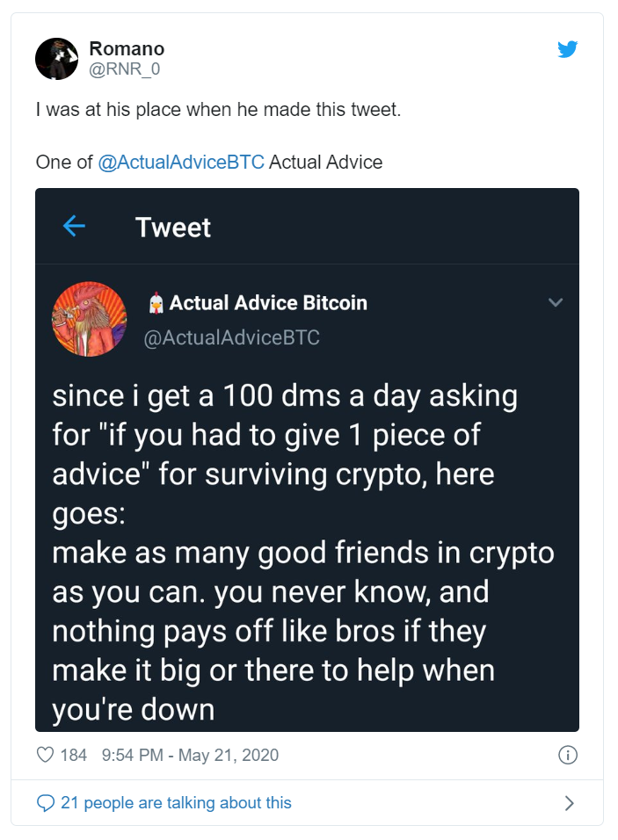
Task: Click the Romano display name
Action: pyautogui.click(x=127, y=48)
